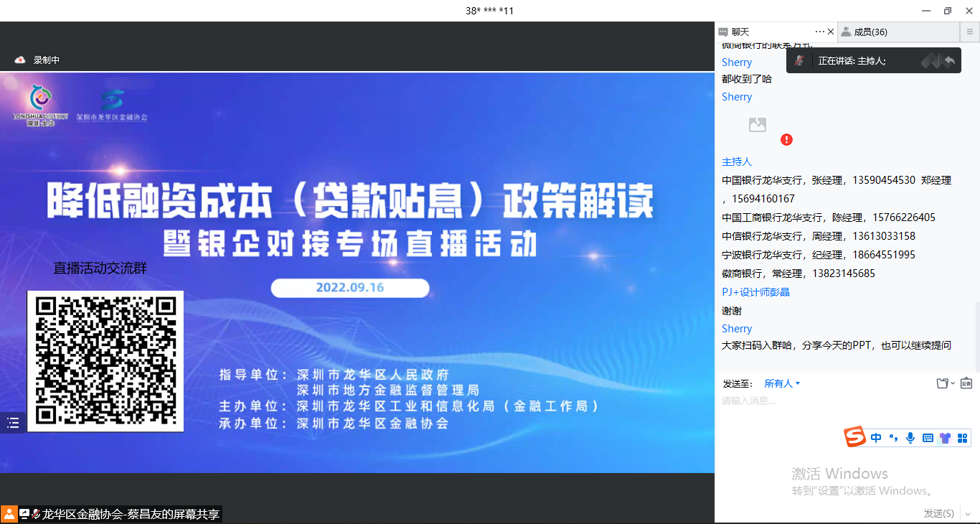Restore the meeting window size

click(948, 11)
